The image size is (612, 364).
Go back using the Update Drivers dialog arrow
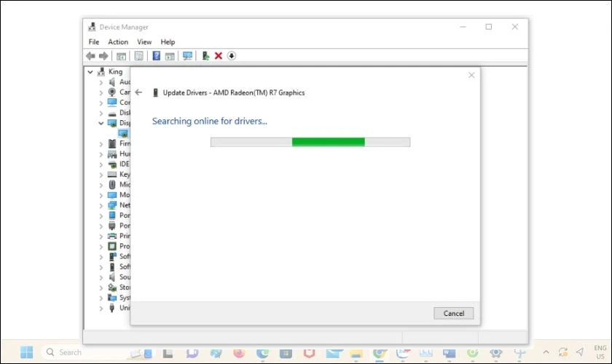click(138, 92)
